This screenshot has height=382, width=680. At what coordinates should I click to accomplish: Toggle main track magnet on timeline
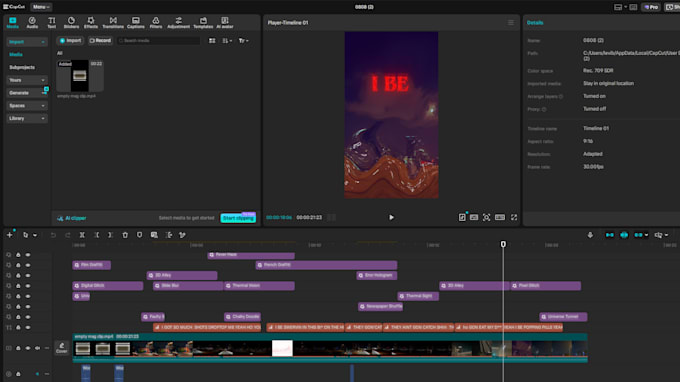click(610, 235)
